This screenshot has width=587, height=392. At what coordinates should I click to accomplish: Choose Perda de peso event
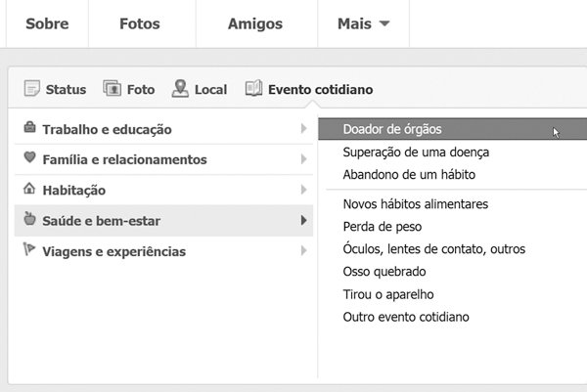(x=383, y=227)
